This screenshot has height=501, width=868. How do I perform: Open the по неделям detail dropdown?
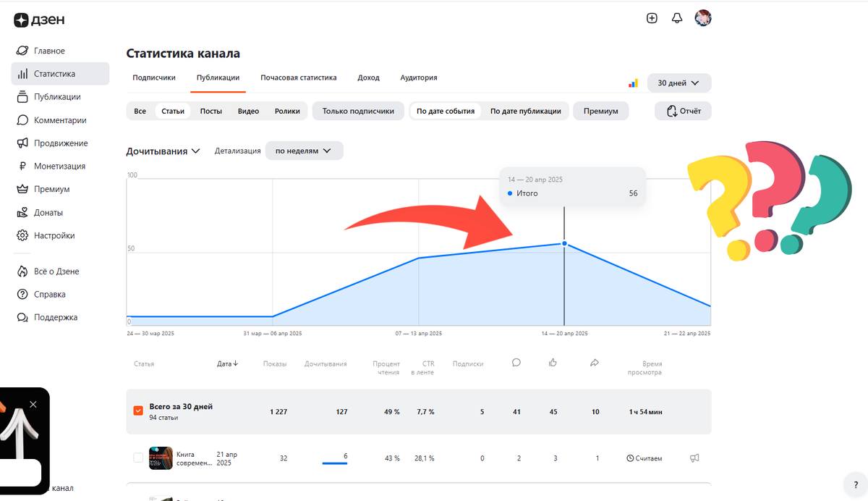(304, 151)
